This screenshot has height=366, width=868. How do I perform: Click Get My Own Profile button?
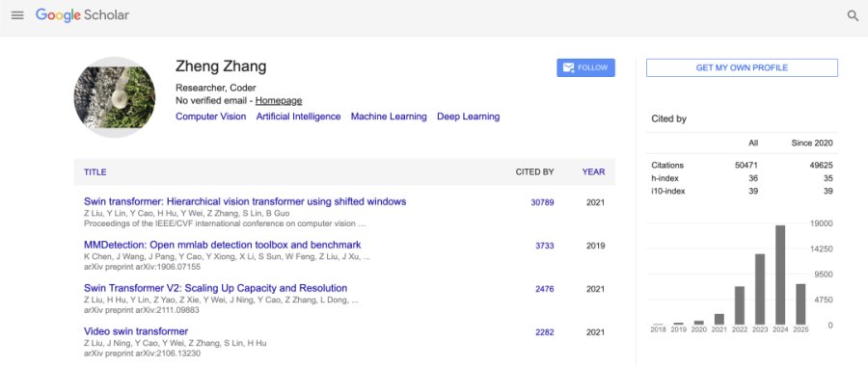click(742, 68)
